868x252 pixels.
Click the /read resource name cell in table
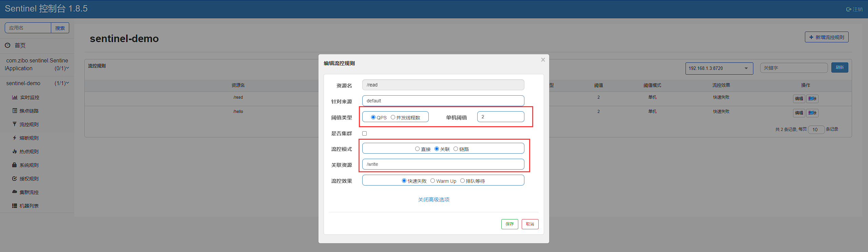(238, 97)
